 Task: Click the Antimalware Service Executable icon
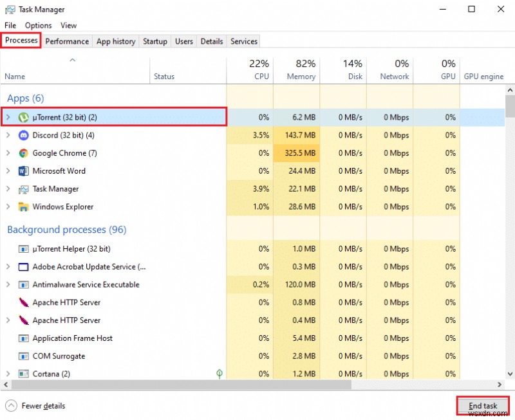(x=23, y=284)
